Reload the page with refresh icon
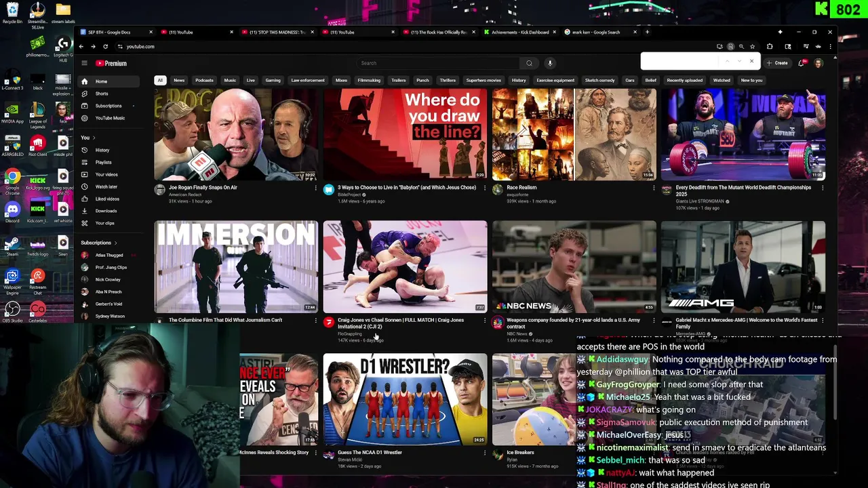The image size is (868, 488). pyautogui.click(x=105, y=47)
